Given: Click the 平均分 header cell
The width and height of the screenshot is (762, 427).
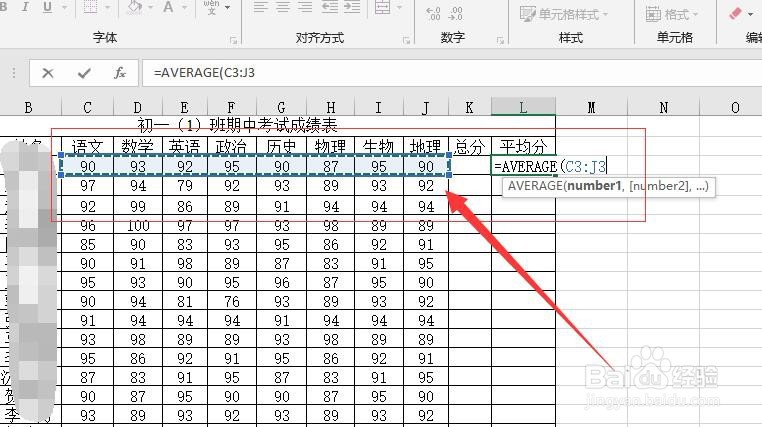Looking at the screenshot, I should tap(523, 146).
